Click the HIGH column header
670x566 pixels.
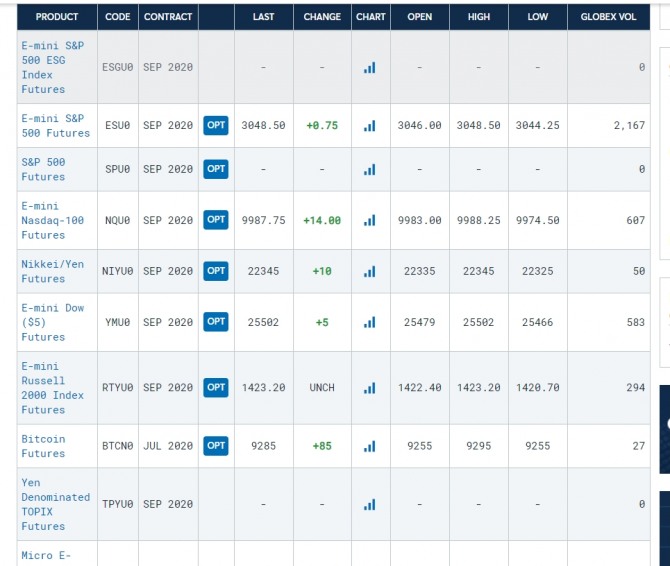click(479, 17)
